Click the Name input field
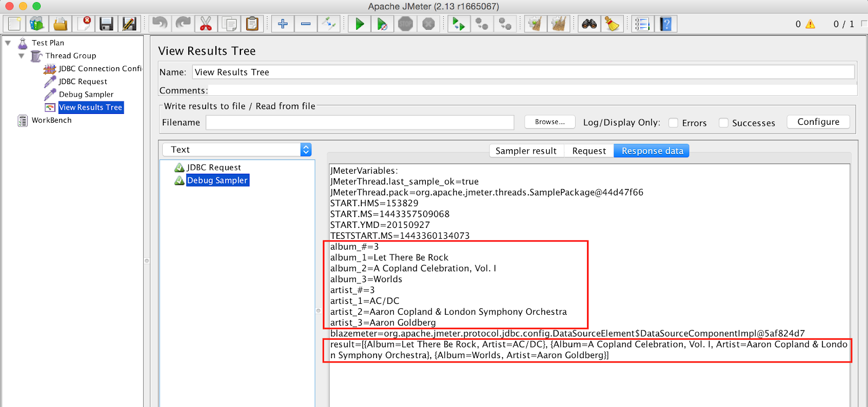This screenshot has width=868, height=407. click(524, 72)
